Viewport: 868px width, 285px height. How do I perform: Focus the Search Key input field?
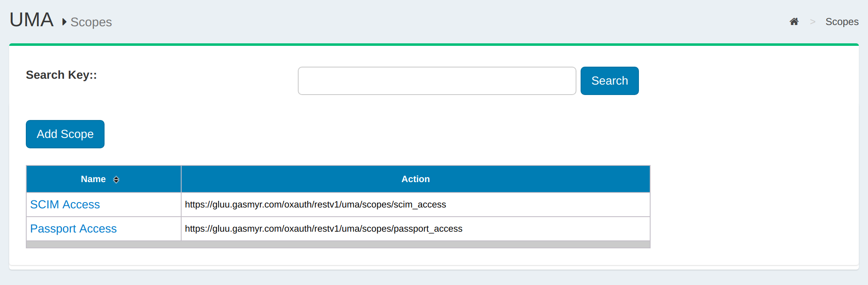click(436, 81)
